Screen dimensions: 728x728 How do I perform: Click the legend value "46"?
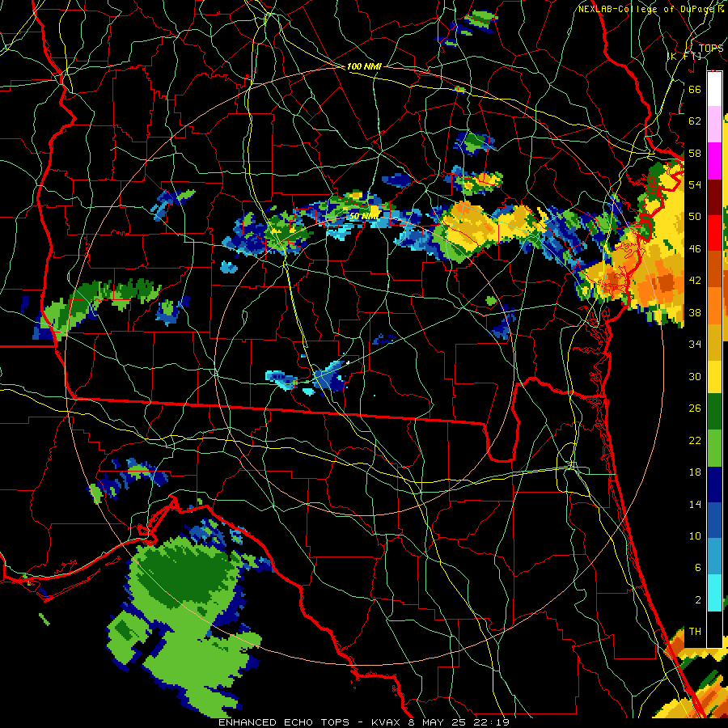[695, 249]
